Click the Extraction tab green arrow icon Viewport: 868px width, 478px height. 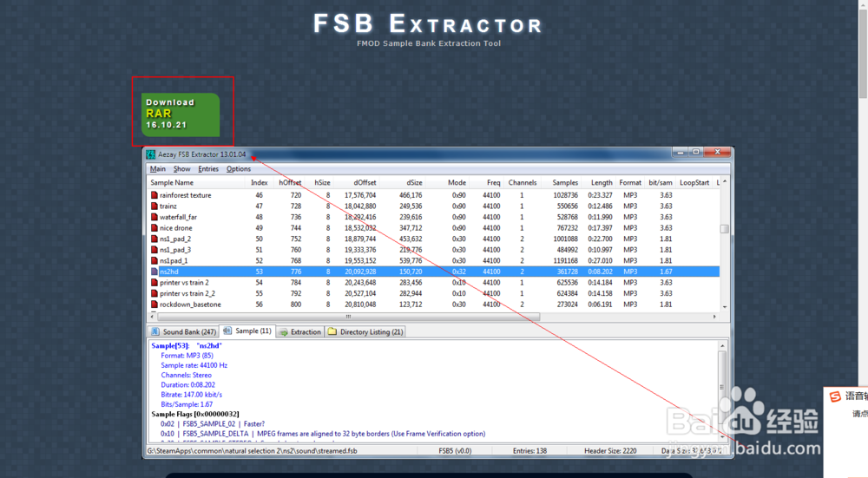pos(284,332)
